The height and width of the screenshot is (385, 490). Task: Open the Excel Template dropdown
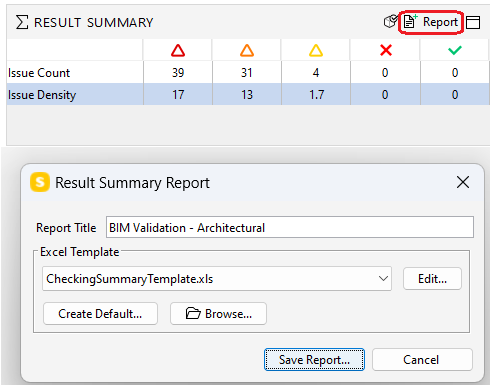(217, 279)
